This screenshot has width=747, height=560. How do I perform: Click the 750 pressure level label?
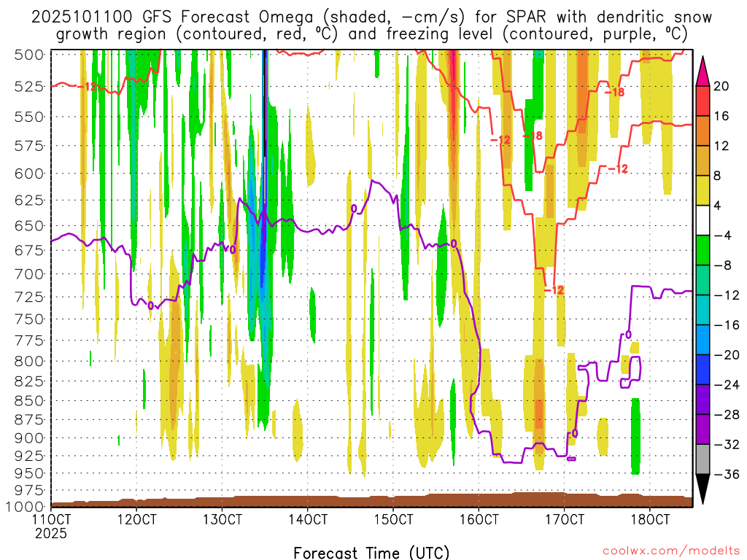point(29,319)
